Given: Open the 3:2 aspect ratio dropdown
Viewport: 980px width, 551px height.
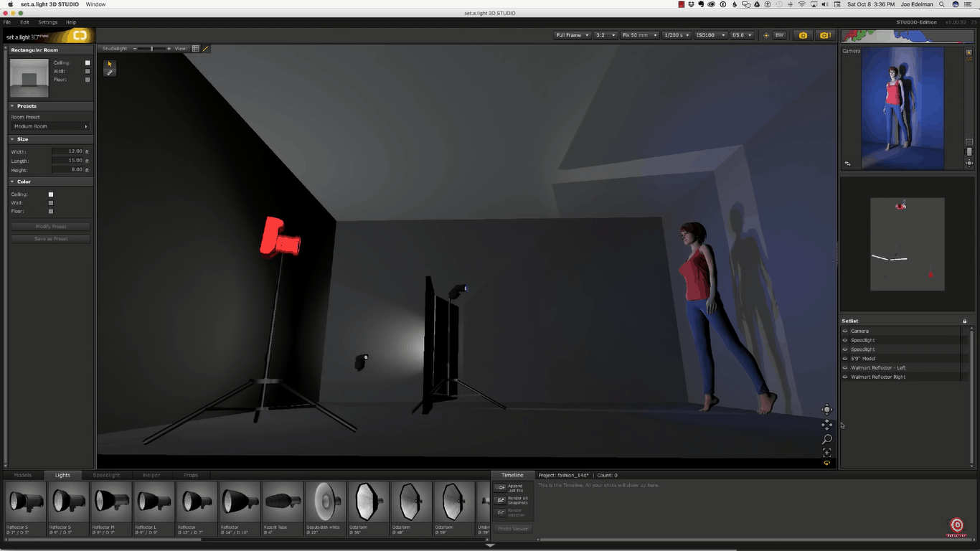Looking at the screenshot, I should click(605, 35).
